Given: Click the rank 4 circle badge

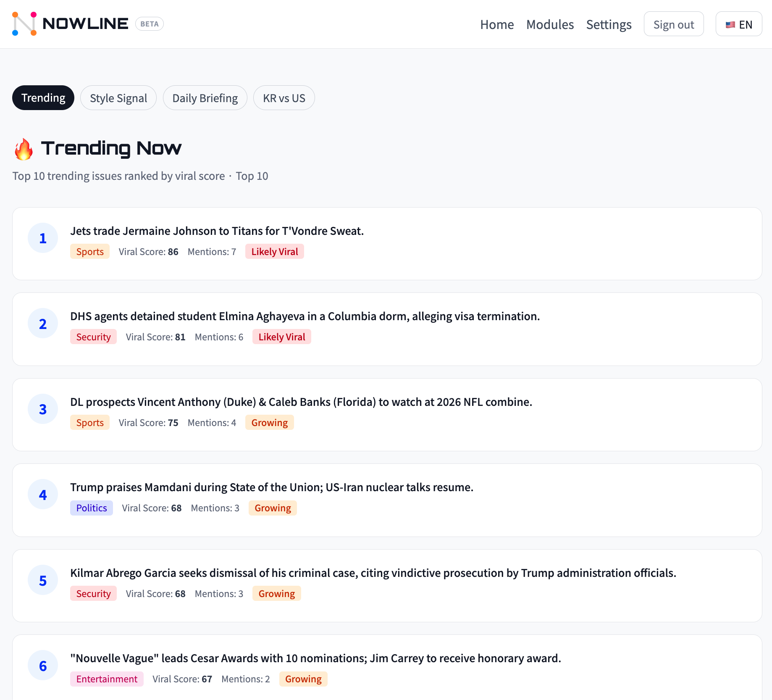Looking at the screenshot, I should point(42,494).
